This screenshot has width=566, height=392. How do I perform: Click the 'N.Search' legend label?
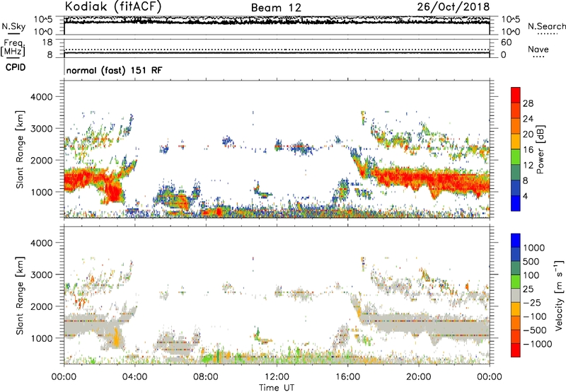click(547, 26)
